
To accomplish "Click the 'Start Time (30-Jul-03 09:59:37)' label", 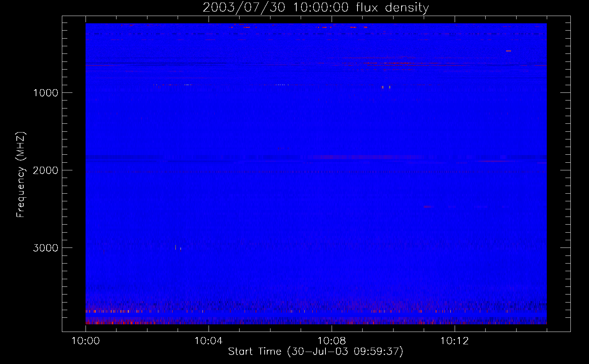I will point(316,351).
